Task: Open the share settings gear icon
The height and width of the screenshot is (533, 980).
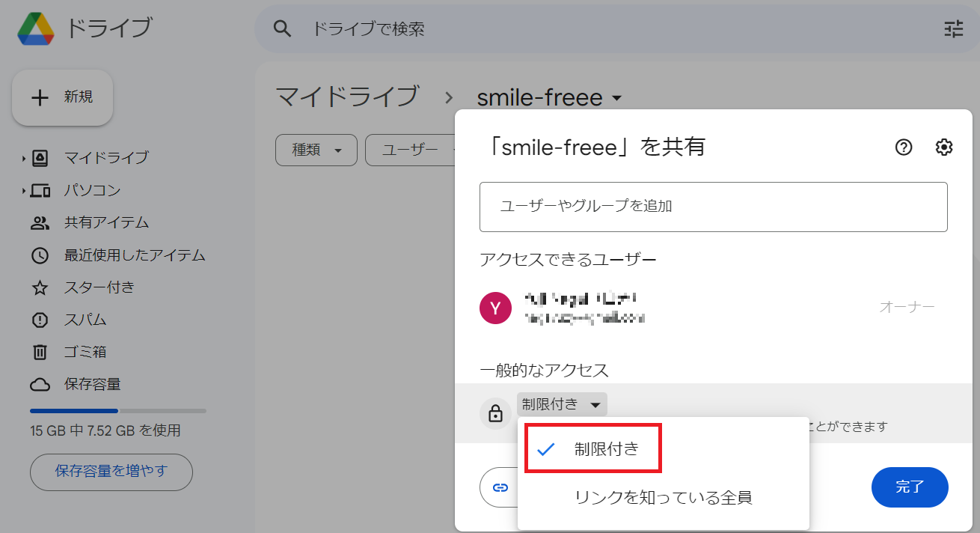Action: point(944,147)
